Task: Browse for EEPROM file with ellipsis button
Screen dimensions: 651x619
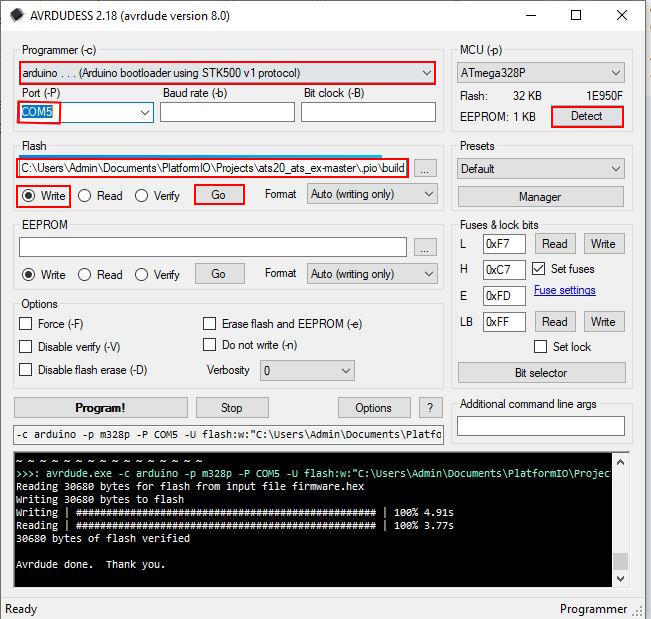Action: tap(425, 247)
